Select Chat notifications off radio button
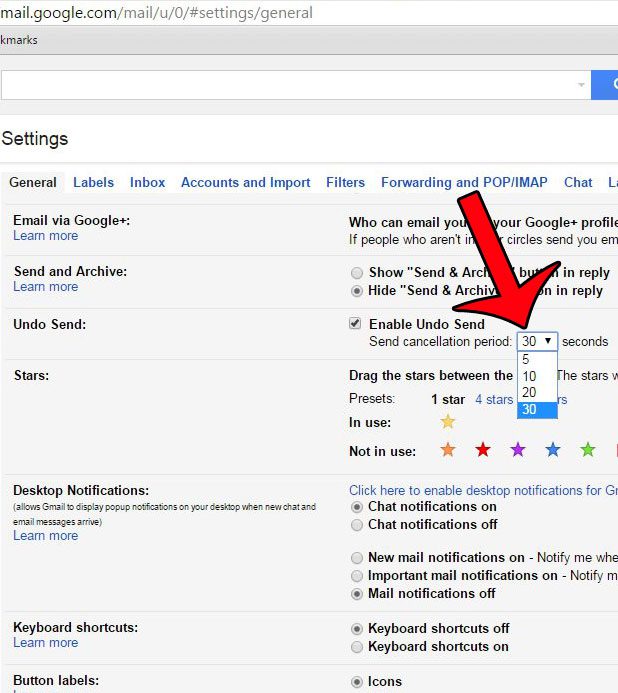 pyautogui.click(x=357, y=524)
